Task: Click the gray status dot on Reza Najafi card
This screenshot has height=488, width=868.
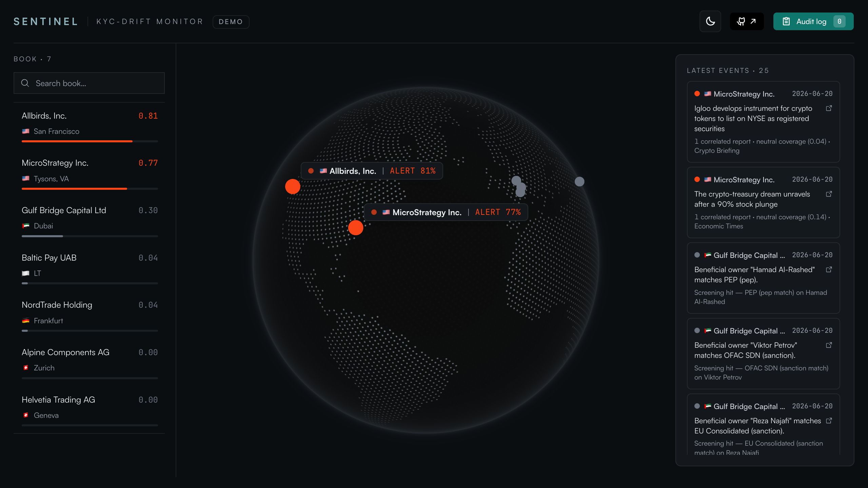Action: coord(697,406)
